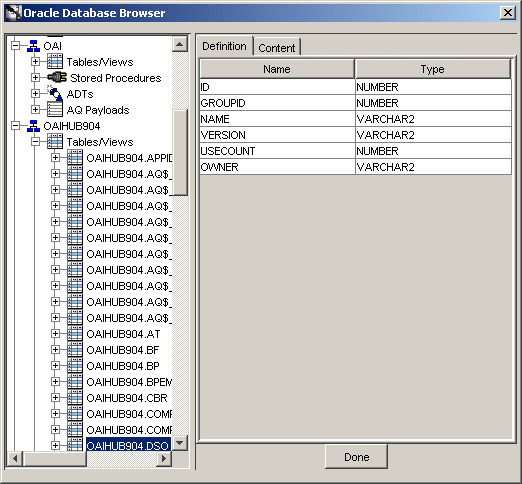This screenshot has width=522, height=484.
Task: Click the table icon for OAIHUB904.BP
Action: point(75,365)
